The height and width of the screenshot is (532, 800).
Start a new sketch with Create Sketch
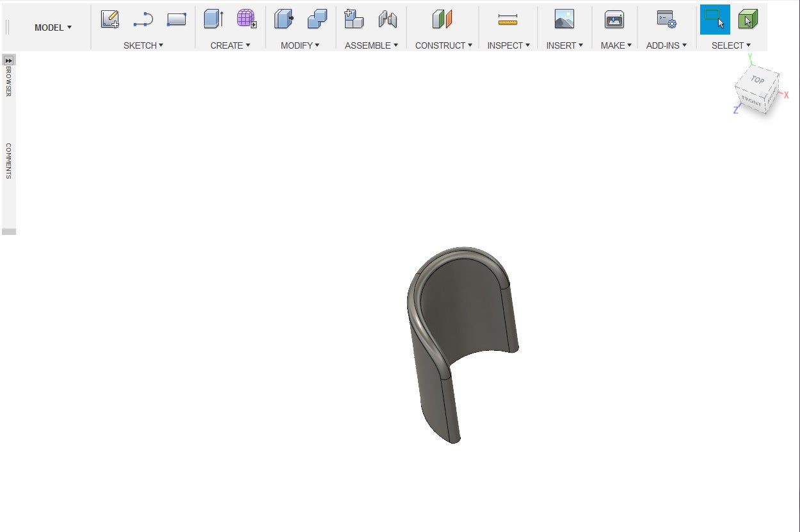[x=110, y=20]
